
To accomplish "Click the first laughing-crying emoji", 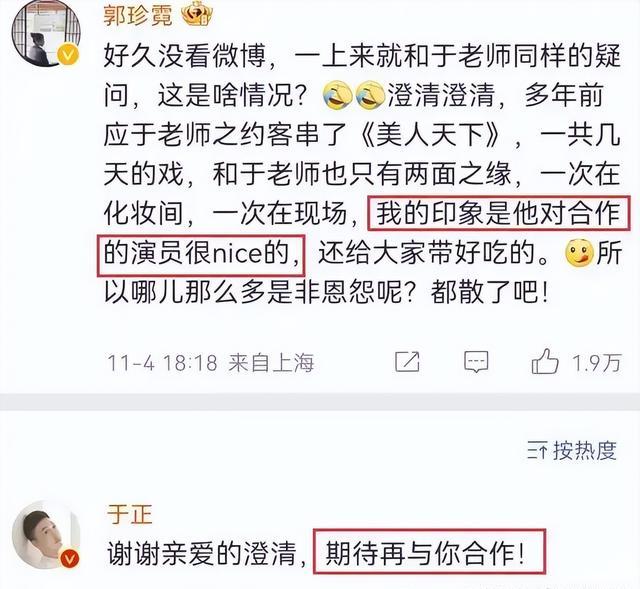I will tap(338, 95).
